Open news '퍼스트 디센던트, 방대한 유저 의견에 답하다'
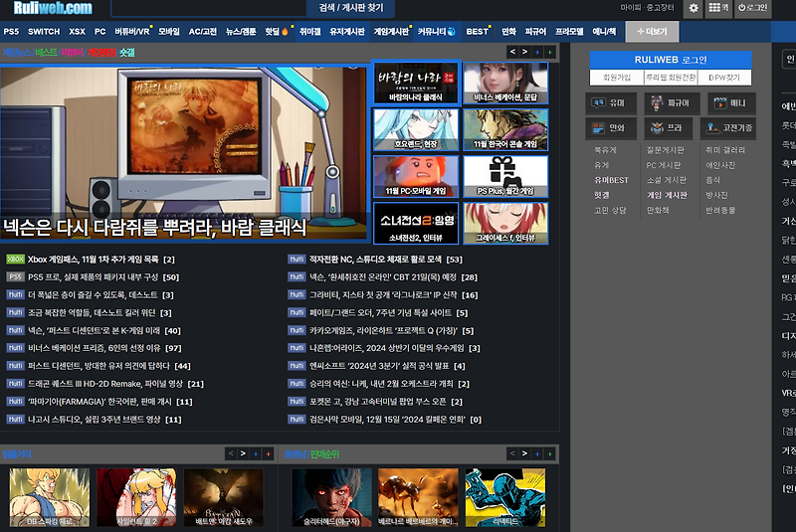Screen dimensions: 796x532 point(99,366)
